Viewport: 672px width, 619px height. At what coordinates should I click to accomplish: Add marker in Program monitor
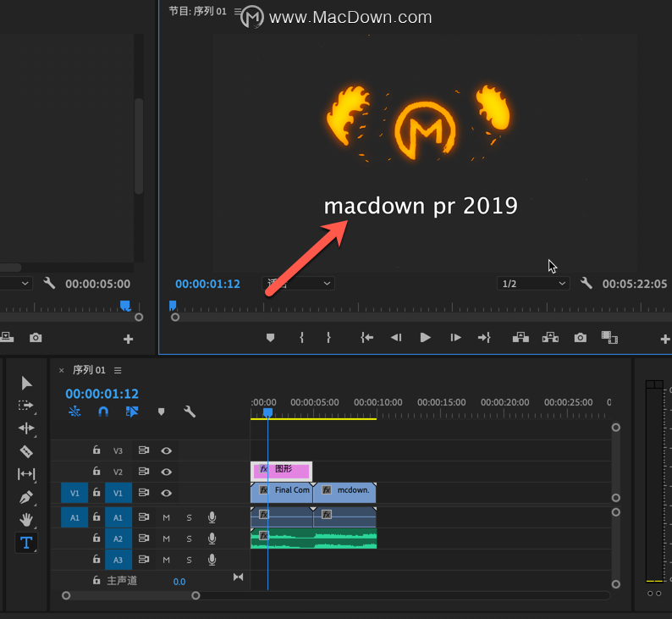coord(270,338)
